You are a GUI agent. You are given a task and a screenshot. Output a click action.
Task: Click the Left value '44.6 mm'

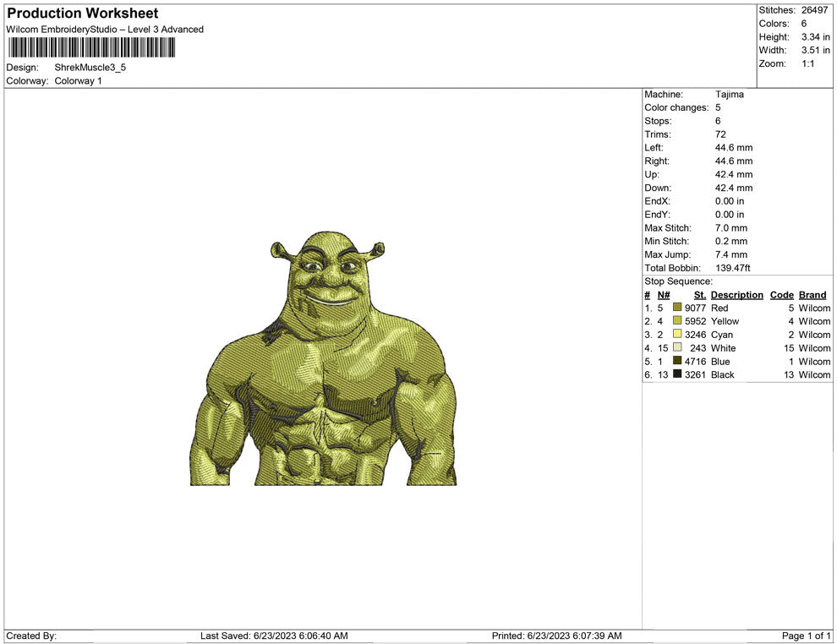[x=734, y=148]
